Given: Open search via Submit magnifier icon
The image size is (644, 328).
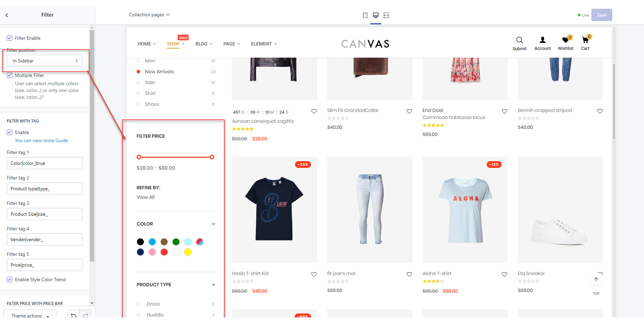Looking at the screenshot, I should click(x=520, y=40).
